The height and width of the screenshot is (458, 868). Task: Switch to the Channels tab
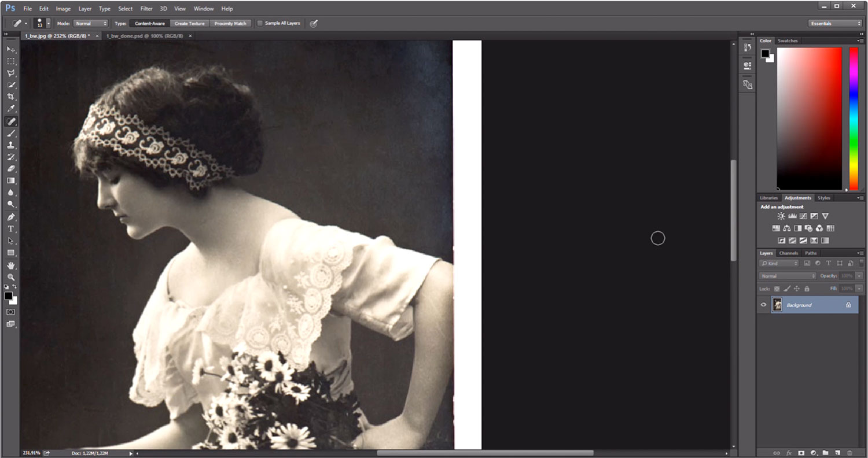click(x=788, y=253)
